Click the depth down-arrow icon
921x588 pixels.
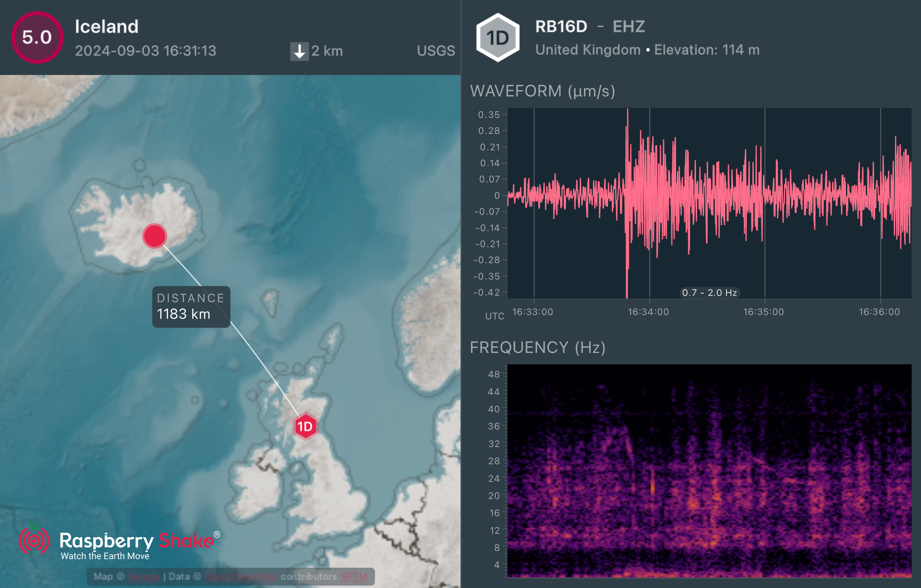299,51
